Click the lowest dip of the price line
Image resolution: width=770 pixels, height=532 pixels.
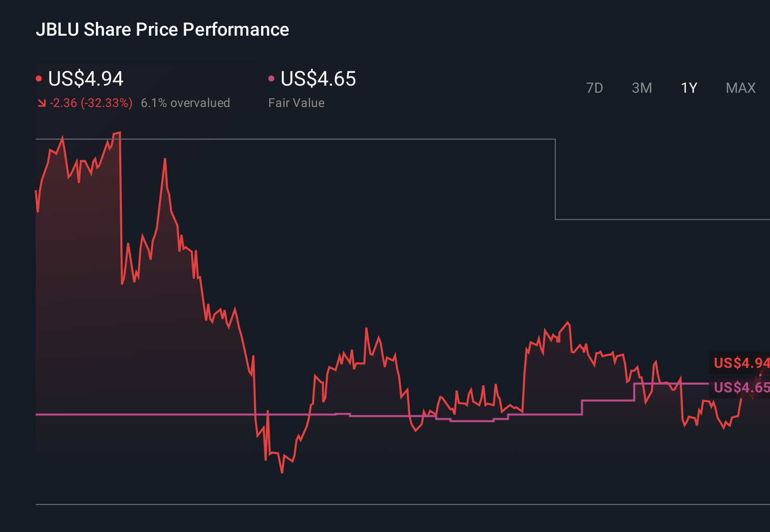pos(283,472)
